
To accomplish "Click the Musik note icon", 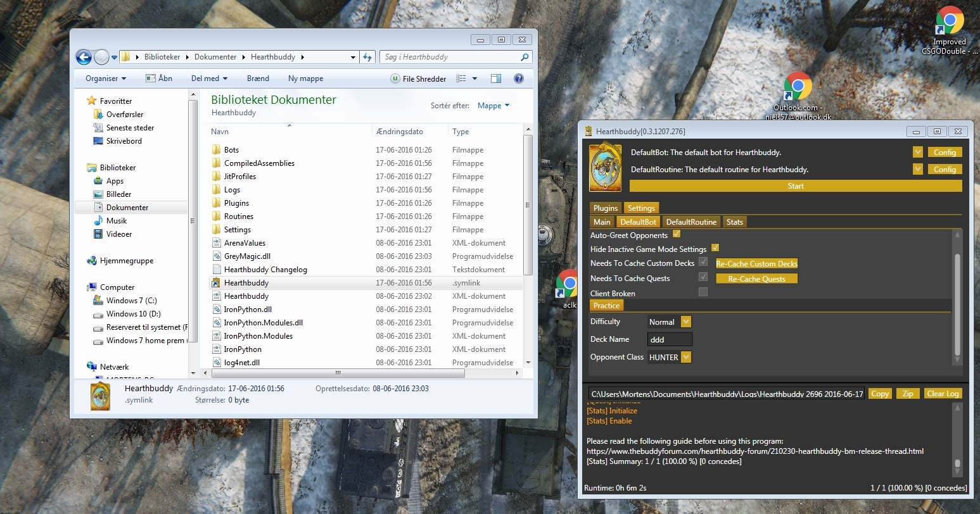I will (x=98, y=221).
